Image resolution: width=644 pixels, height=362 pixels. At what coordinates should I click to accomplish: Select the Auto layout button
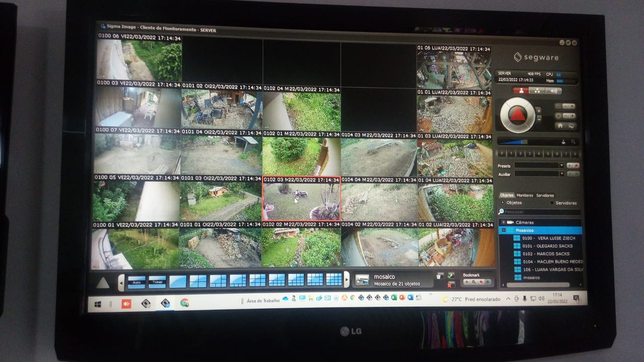coord(136,282)
